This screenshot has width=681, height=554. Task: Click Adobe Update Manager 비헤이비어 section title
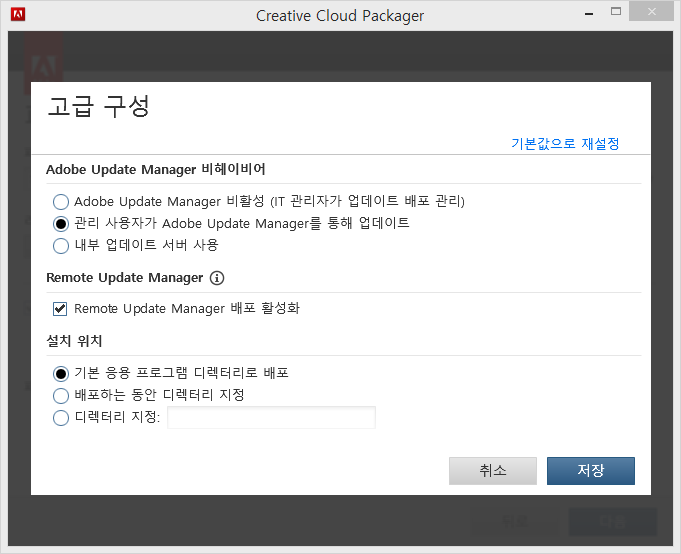(155, 169)
